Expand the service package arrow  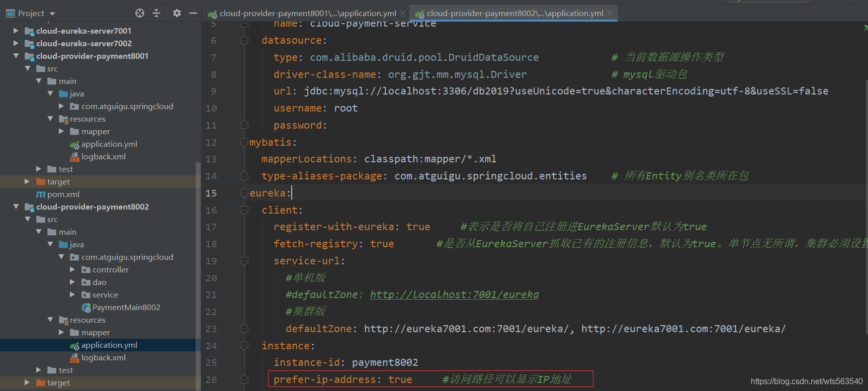coord(72,295)
